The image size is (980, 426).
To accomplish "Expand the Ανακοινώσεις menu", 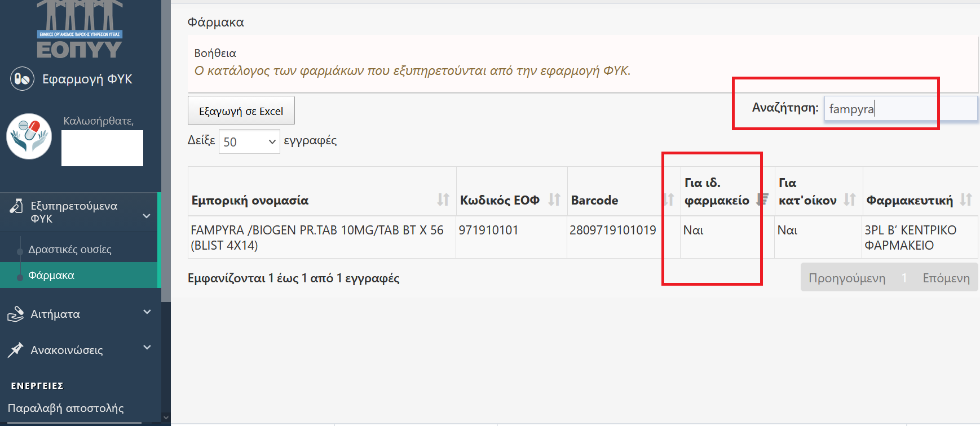I will coord(147,347).
